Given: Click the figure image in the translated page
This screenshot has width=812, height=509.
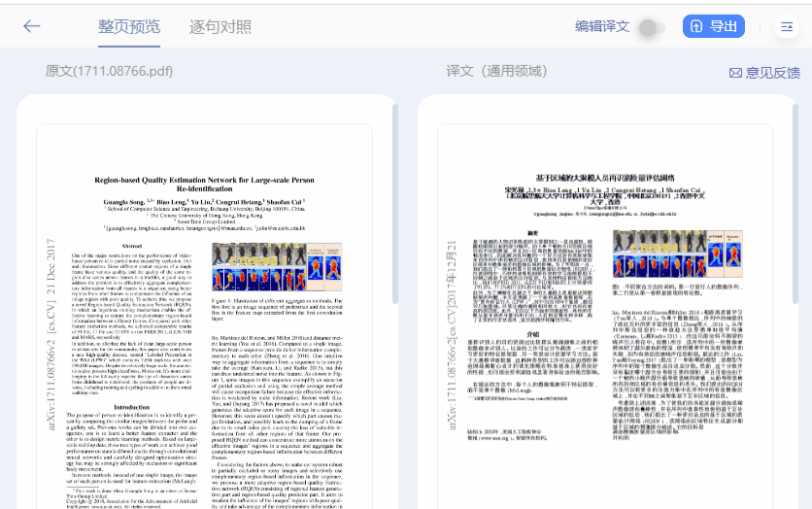Looking at the screenshot, I should 677,254.
